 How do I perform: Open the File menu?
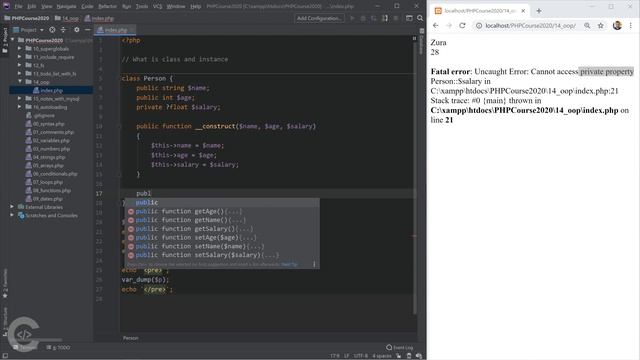click(x=18, y=6)
